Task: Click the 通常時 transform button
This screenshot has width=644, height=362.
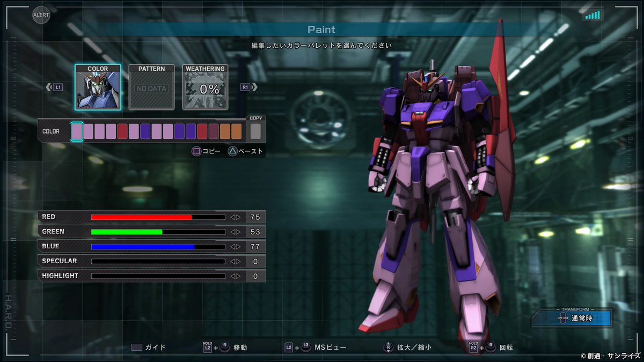Action: click(572, 319)
